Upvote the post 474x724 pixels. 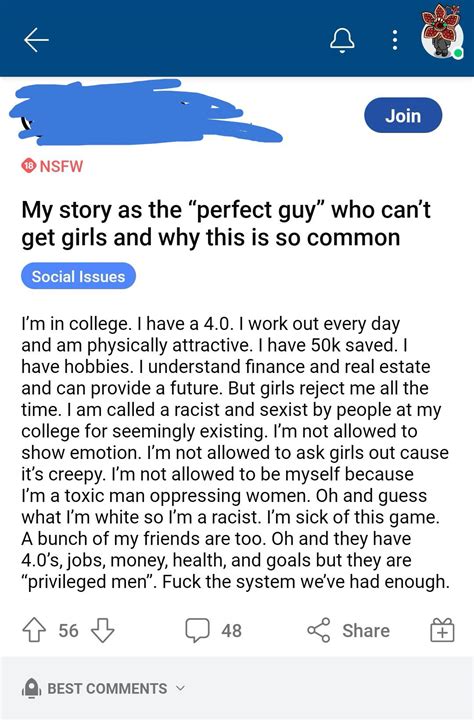click(x=34, y=630)
